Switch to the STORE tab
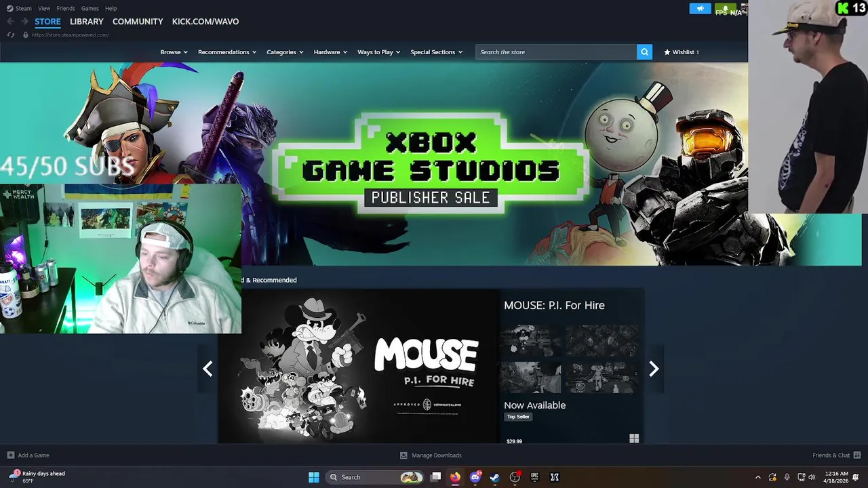 47,22
